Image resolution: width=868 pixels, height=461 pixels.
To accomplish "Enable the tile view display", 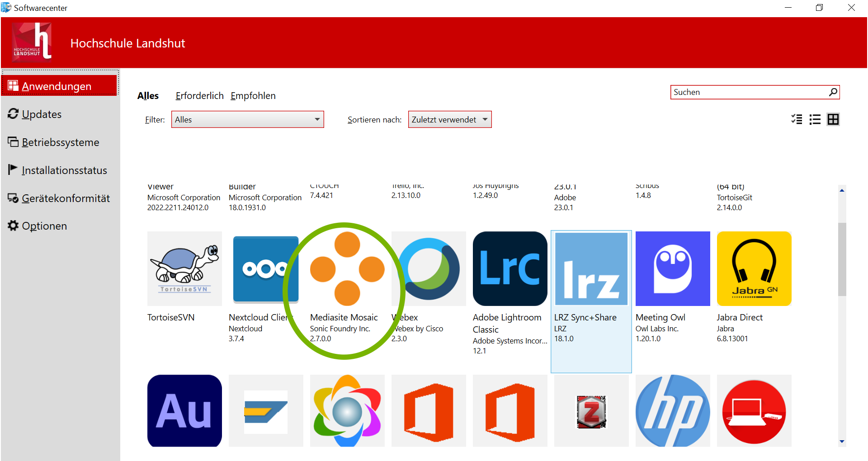I will (833, 119).
